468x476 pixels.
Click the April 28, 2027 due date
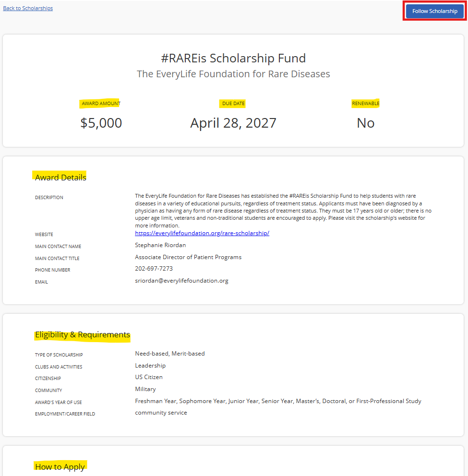pos(233,123)
